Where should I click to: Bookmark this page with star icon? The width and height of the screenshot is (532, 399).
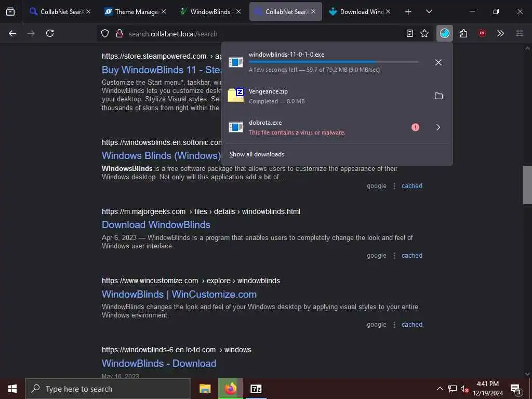(424, 33)
